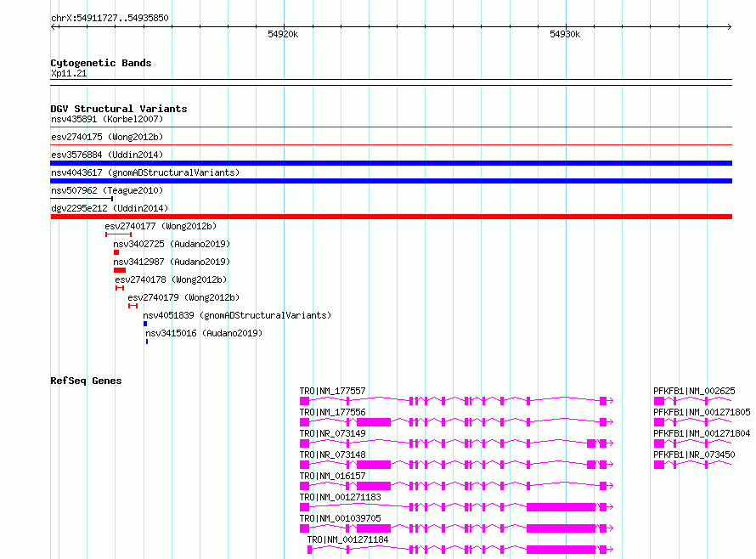Viewport: 756px width, 559px height.
Task: Click the esv2740177 (Wong2012b) label
Action: point(161,226)
